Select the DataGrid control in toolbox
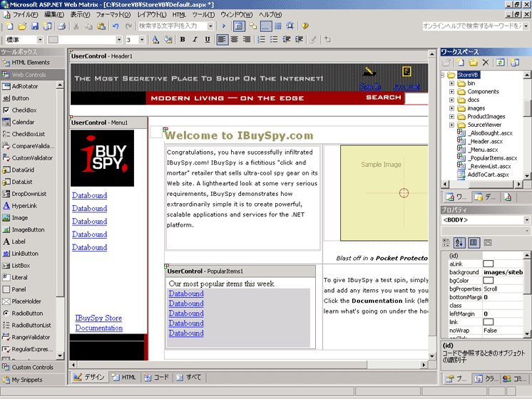This screenshot has width=532, height=399. point(23,170)
